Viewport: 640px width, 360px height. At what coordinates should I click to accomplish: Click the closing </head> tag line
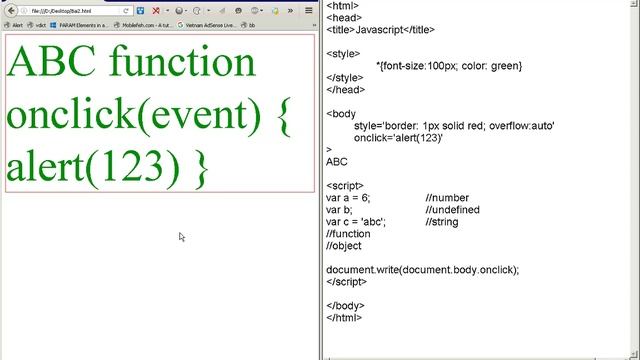[x=346, y=90]
